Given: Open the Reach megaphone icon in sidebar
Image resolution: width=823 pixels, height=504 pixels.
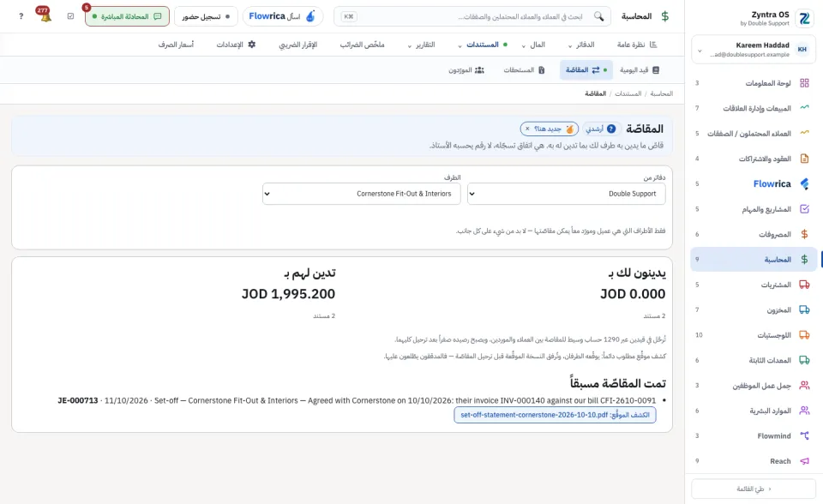Looking at the screenshot, I should [x=804, y=461].
